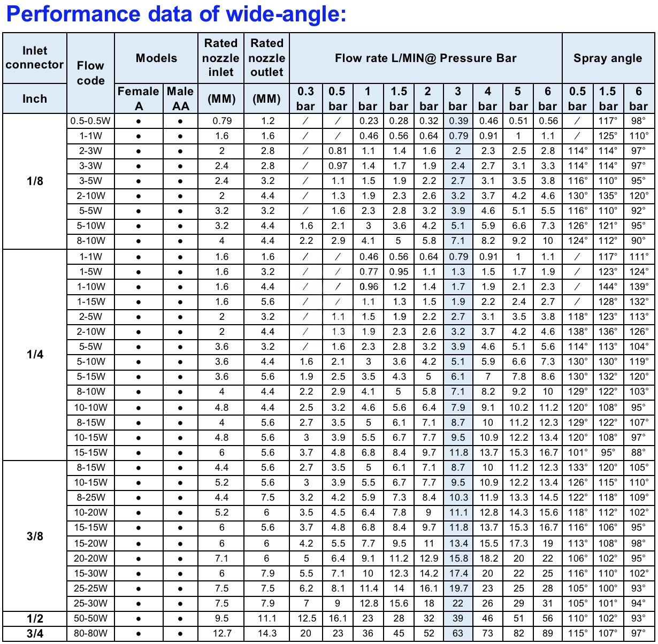Click the 'Inlet connector' header cell
This screenshot has height=644, width=658.
35,58
